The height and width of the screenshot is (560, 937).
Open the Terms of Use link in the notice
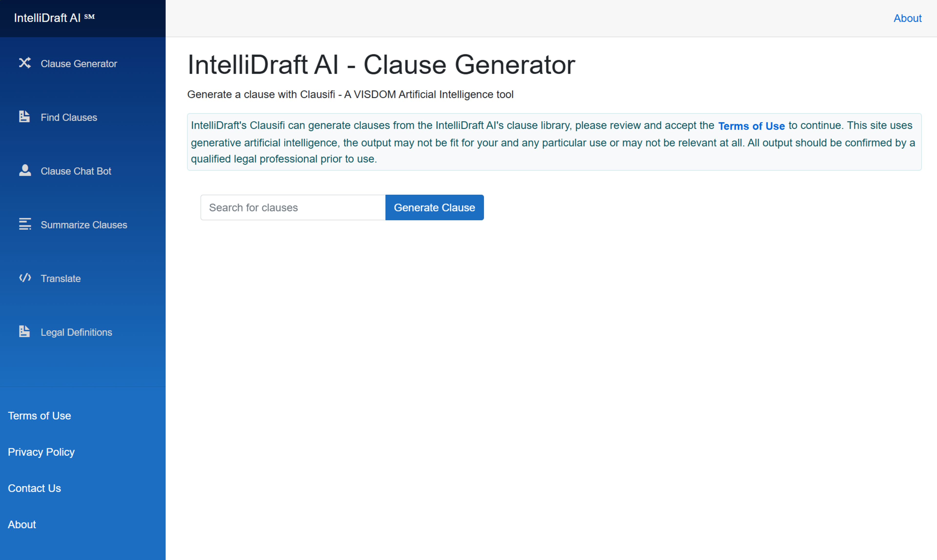click(751, 126)
